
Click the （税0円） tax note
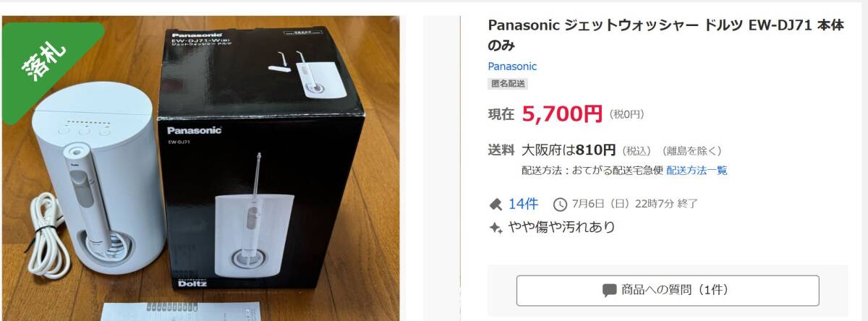tap(626, 114)
